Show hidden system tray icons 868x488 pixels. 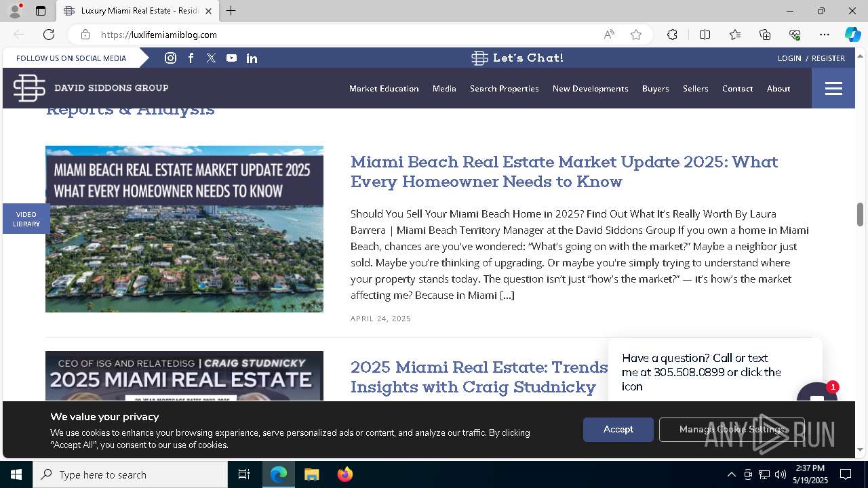[x=731, y=474]
